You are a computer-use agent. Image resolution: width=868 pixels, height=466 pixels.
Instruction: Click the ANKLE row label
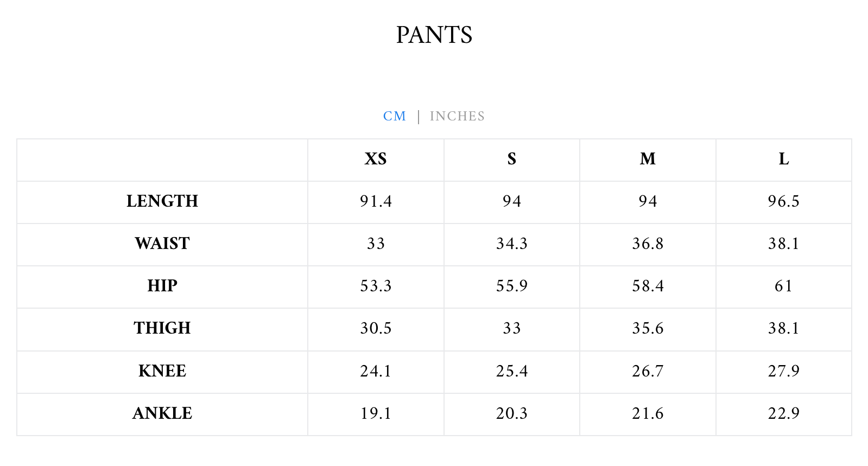pos(162,413)
